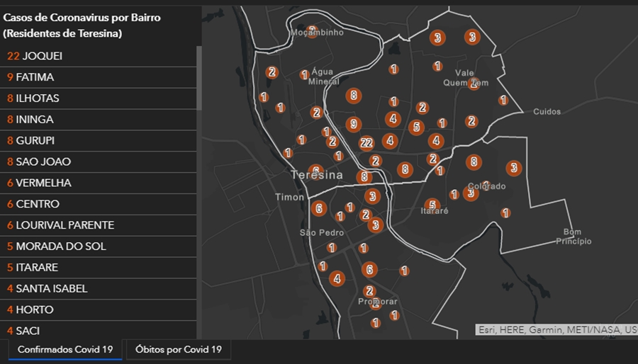Select the HORTO row
Image resolution: width=638 pixels, height=364 pixels.
(98, 309)
